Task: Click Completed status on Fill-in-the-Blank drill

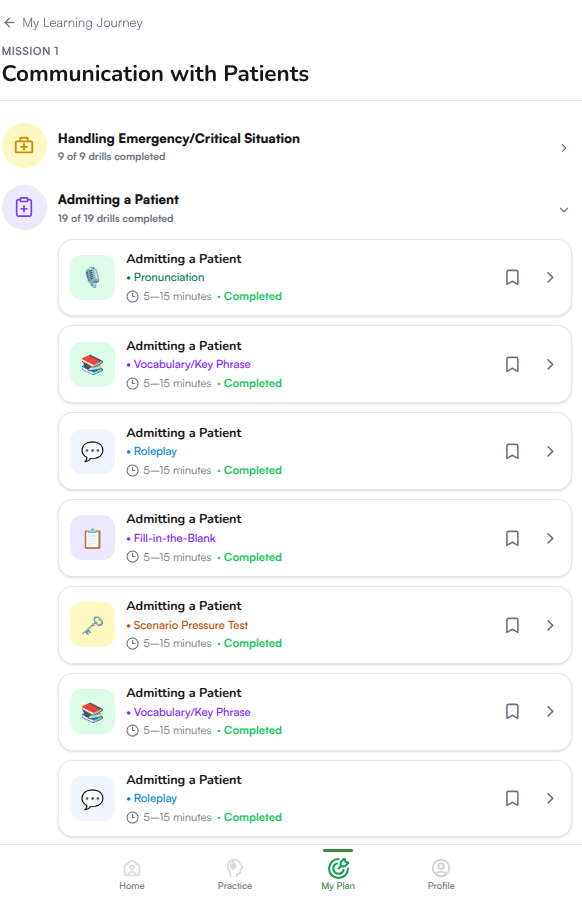Action: pos(253,557)
